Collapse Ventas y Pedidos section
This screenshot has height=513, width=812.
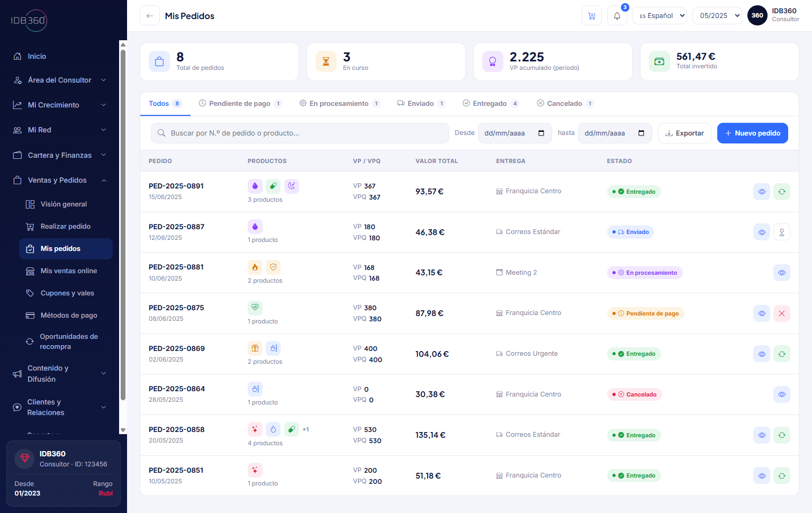(x=60, y=181)
